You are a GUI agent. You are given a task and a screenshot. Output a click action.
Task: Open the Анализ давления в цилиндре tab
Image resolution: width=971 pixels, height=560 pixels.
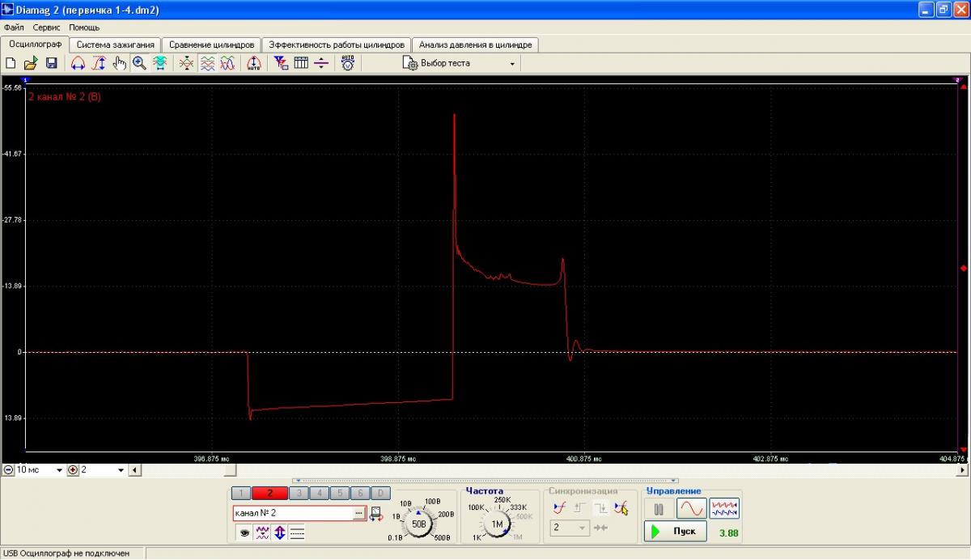click(476, 45)
